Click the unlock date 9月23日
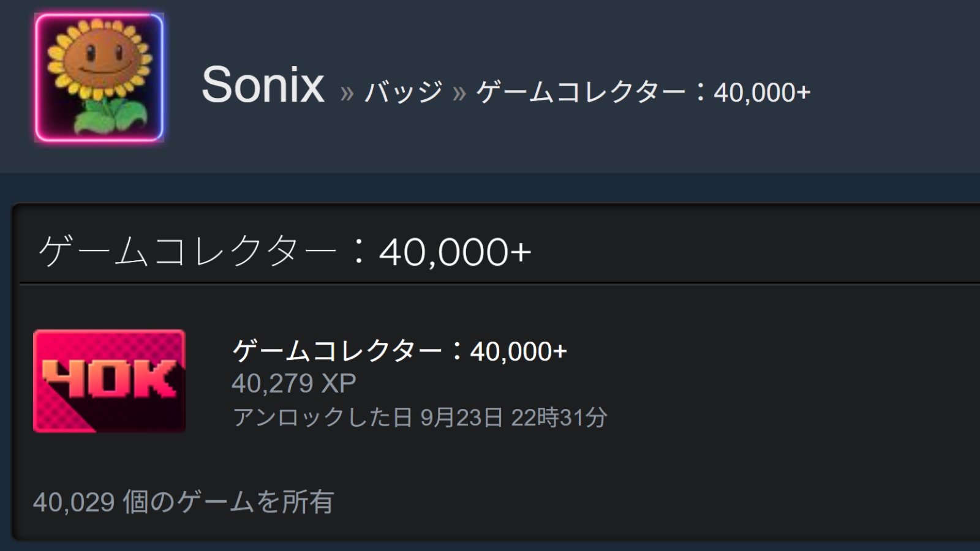The height and width of the screenshot is (551, 980). click(461, 418)
